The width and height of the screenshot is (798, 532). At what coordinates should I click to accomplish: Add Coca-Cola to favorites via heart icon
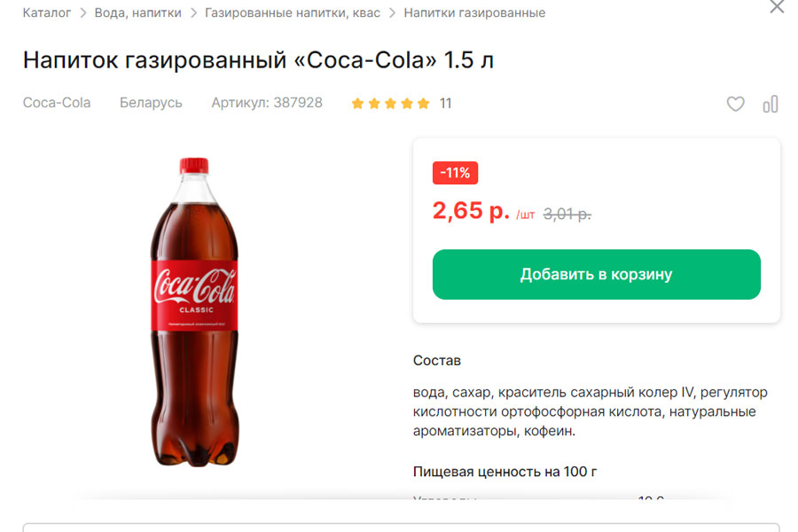735,104
